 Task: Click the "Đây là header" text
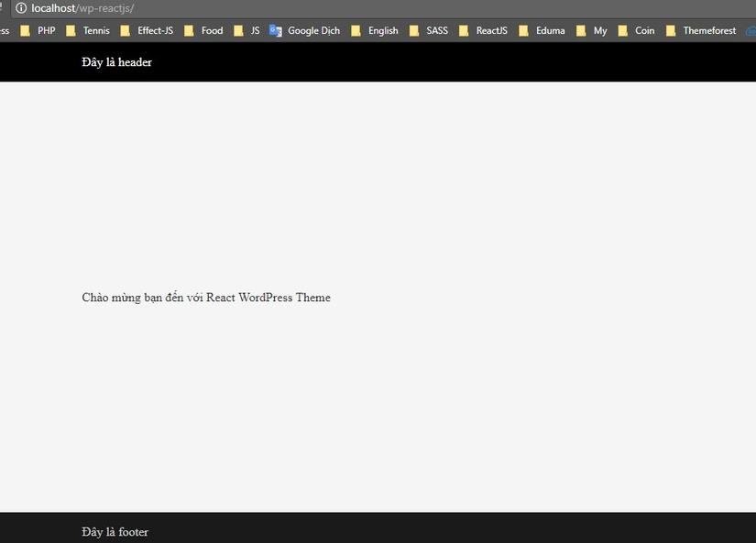(x=116, y=62)
